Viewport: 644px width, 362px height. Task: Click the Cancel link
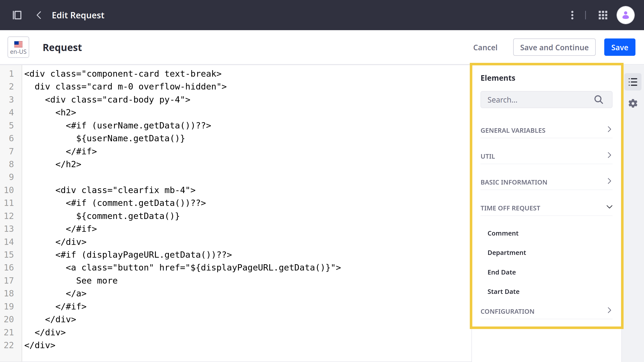click(x=485, y=47)
